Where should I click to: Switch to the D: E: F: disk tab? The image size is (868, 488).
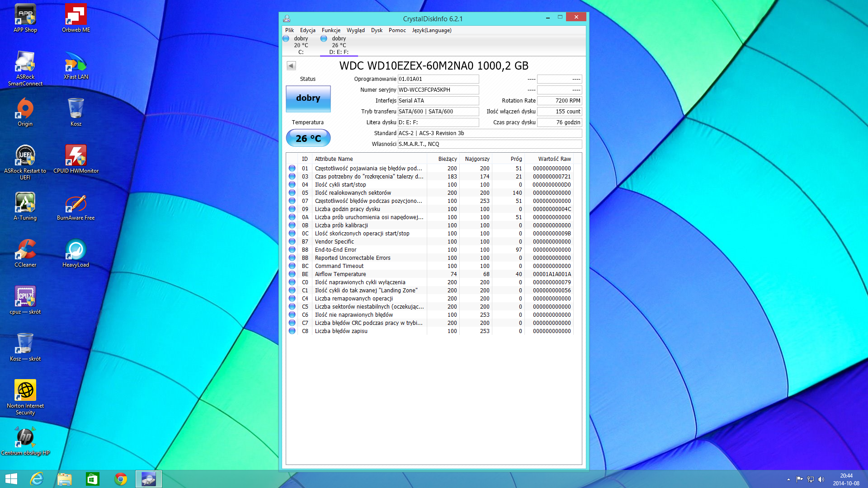coord(339,45)
